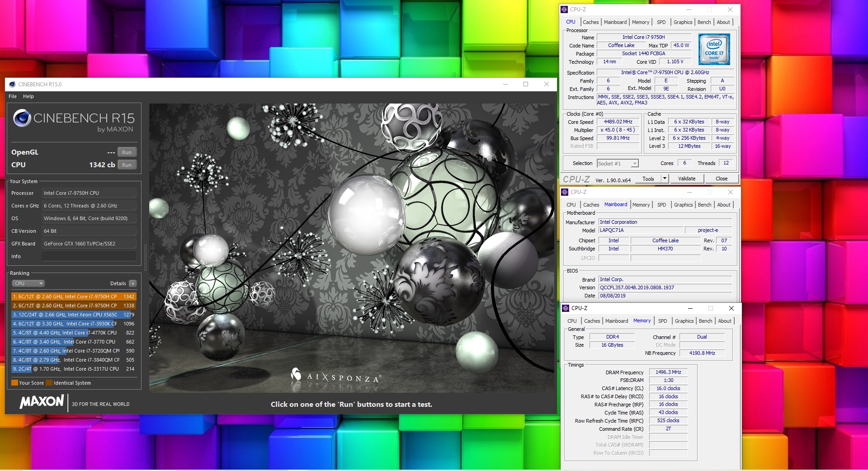
Task: Click the orange Your Score legend swatch
Action: point(14,383)
